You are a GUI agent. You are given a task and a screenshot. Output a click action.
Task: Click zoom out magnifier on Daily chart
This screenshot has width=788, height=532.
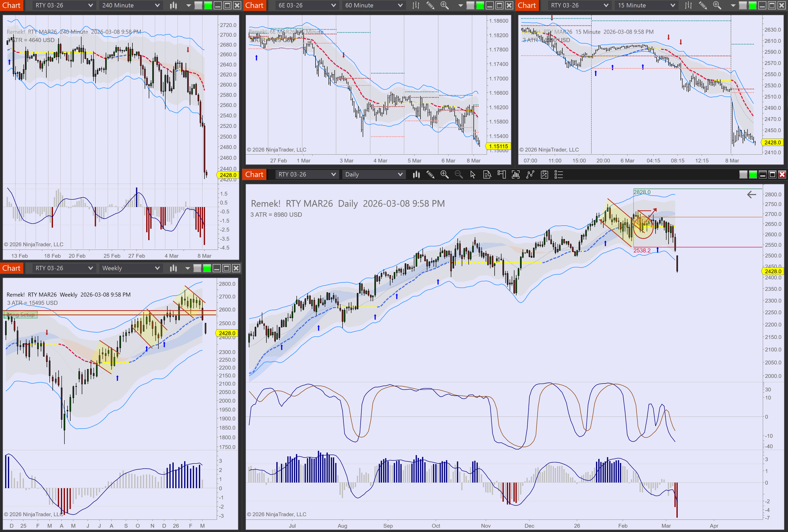[458, 175]
